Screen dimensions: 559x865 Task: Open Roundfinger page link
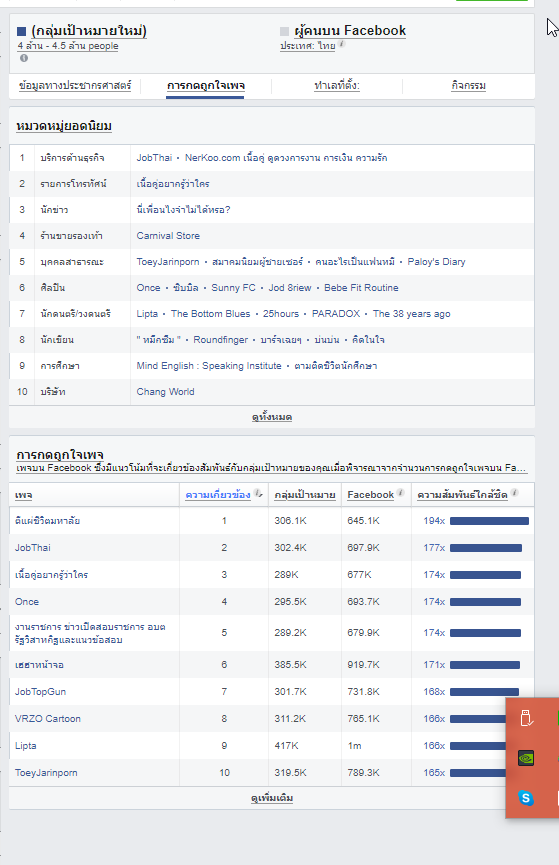(220, 339)
